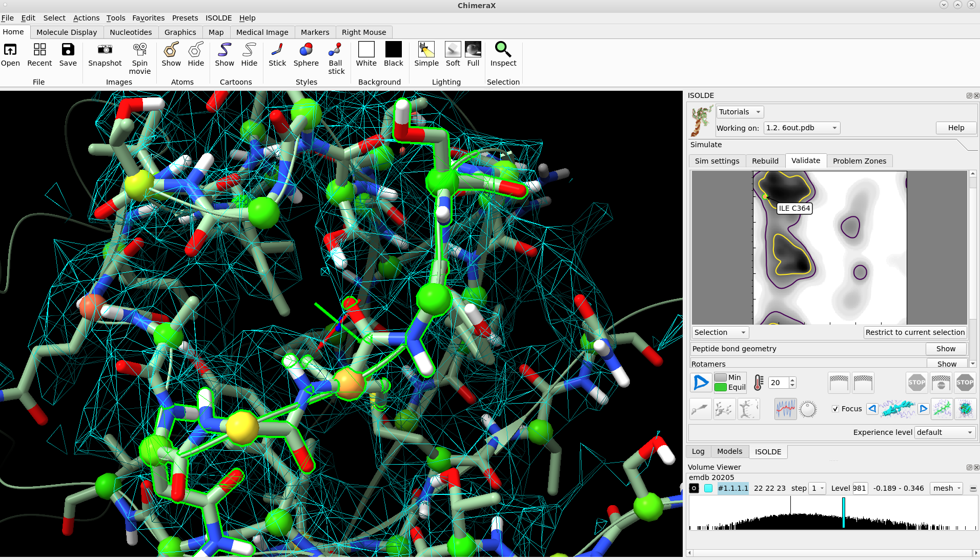Expand the Experience level dropdown
The height and width of the screenshot is (560, 980).
pyautogui.click(x=945, y=432)
